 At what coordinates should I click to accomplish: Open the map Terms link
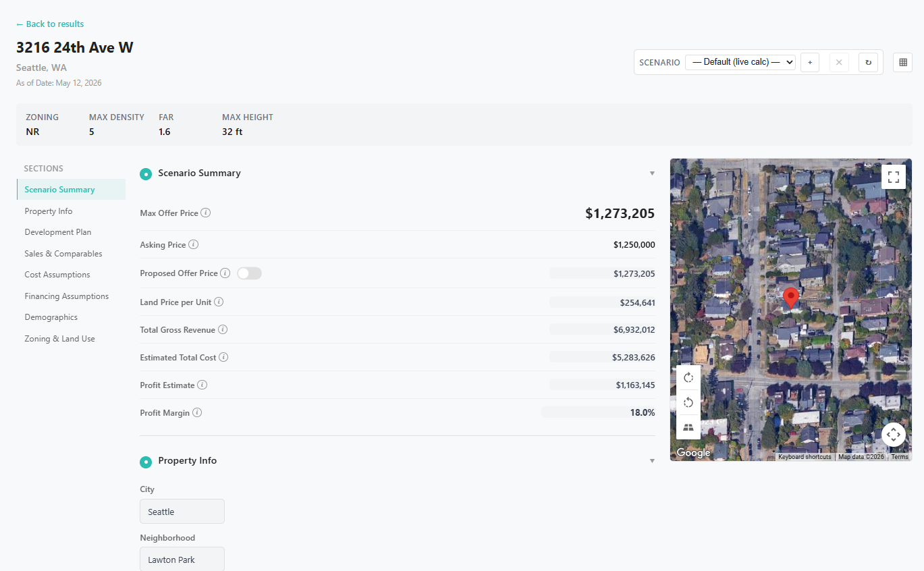(900, 457)
